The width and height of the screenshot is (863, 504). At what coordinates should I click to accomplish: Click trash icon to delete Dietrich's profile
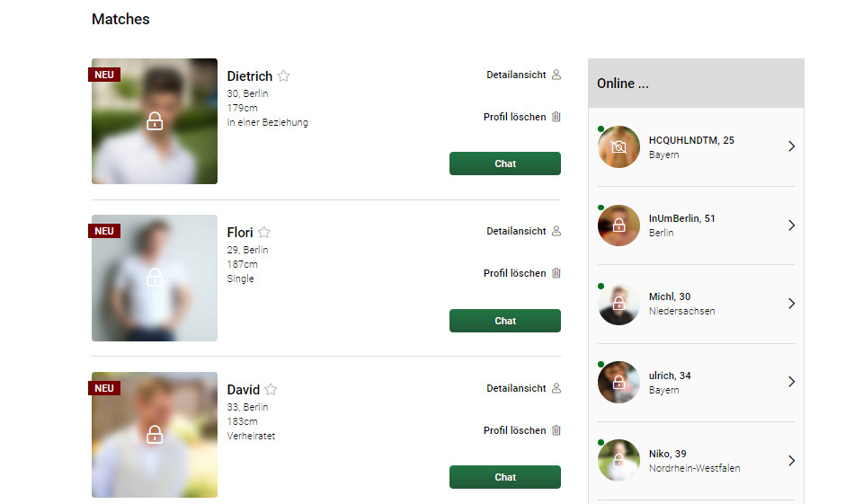(556, 117)
